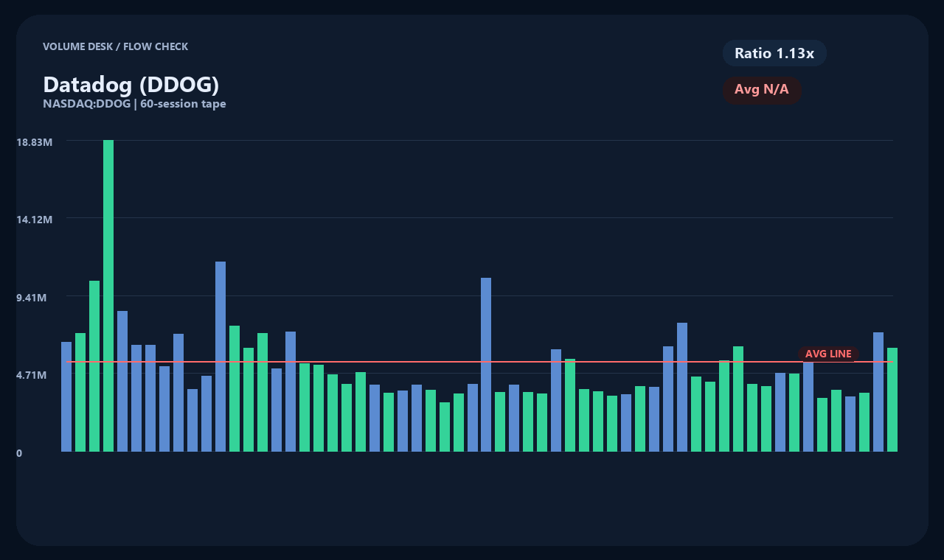944x560 pixels.
Task: Click the Ratio 1.13x badge
Action: pos(774,53)
